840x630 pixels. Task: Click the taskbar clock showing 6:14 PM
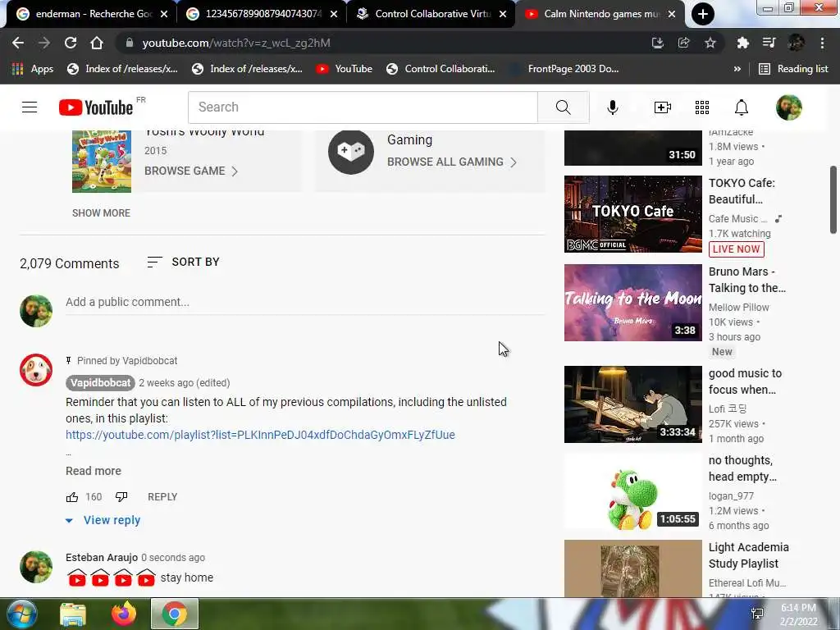(798, 614)
